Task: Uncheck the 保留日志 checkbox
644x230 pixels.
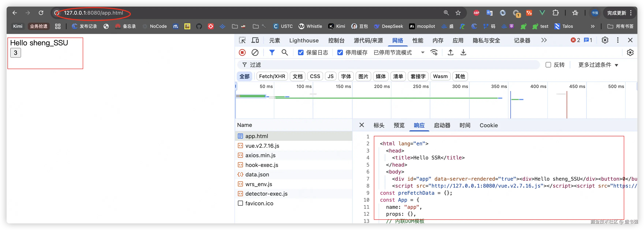Action: pos(301,52)
